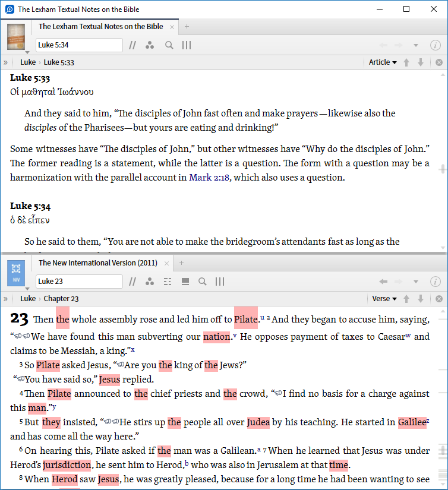The width and height of the screenshot is (448, 490).
Task: Select Luke breadcrumb in NIV locator bar
Action: [28, 299]
